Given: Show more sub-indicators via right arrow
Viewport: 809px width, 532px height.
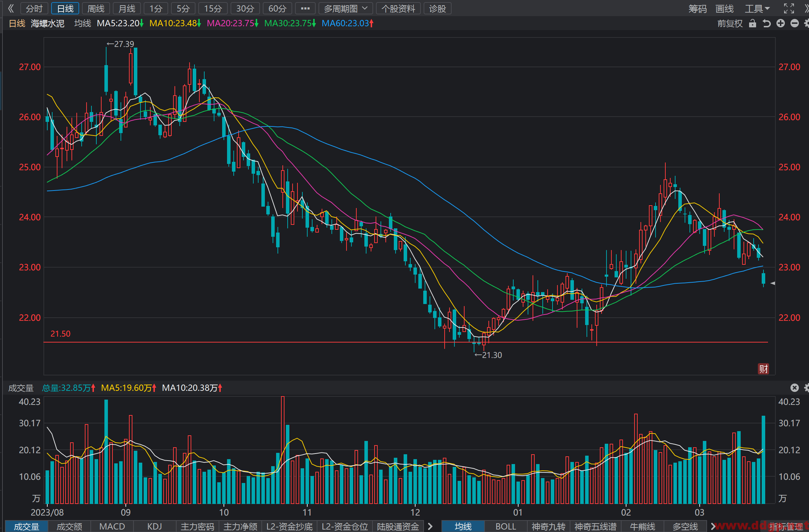Looking at the screenshot, I should (x=430, y=526).
